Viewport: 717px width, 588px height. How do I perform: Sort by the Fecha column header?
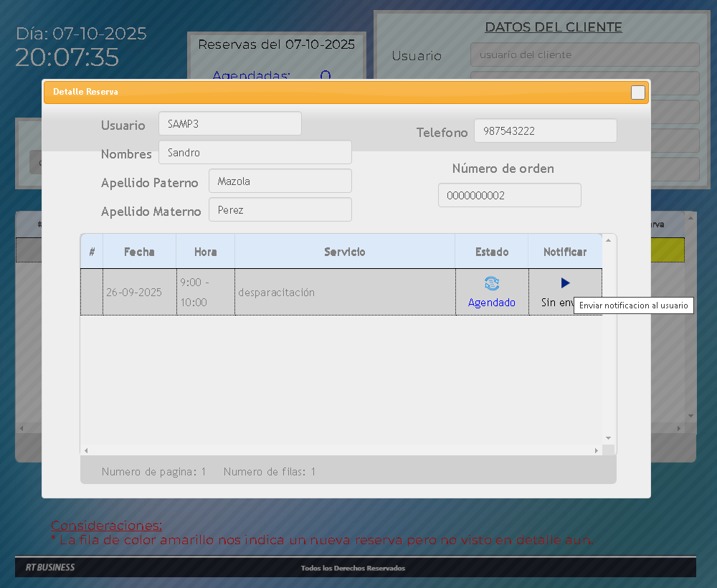coord(139,252)
